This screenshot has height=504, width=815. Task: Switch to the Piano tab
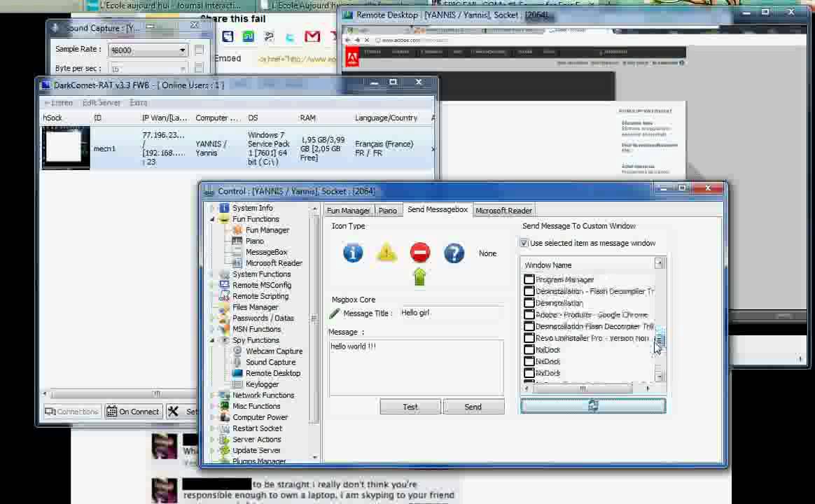(x=388, y=211)
